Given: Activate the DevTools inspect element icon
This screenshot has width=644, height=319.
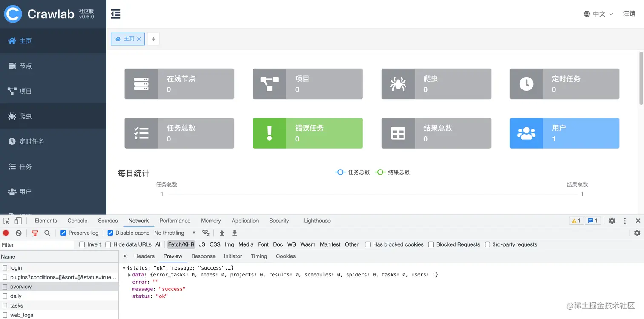Looking at the screenshot, I should pos(6,221).
